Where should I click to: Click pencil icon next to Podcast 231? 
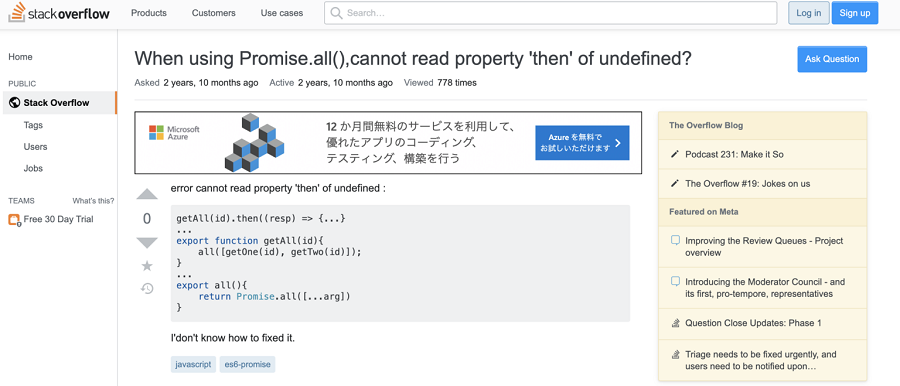[x=675, y=155]
